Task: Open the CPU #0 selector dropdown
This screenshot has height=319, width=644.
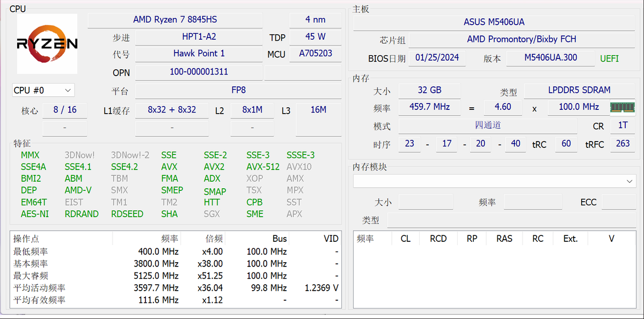Action: [43, 90]
